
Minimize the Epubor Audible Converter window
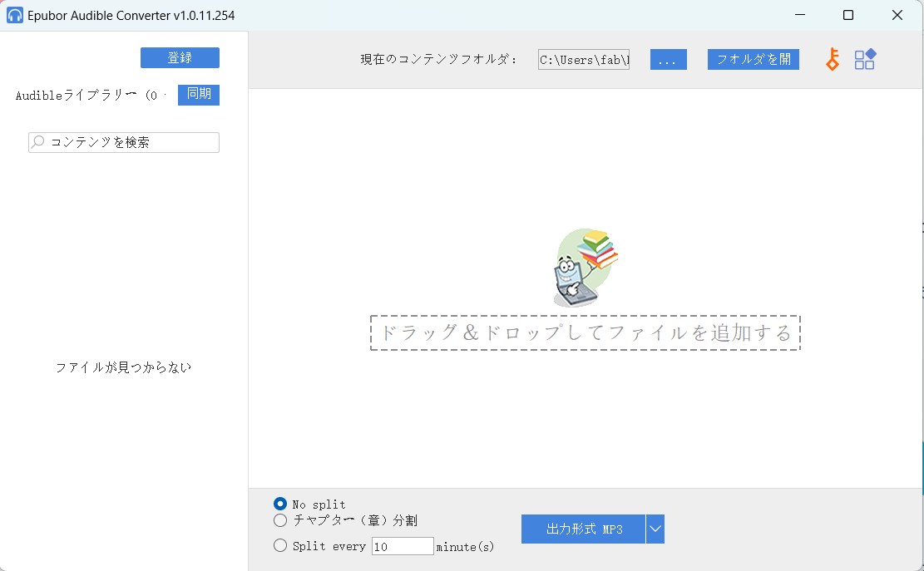(799, 15)
